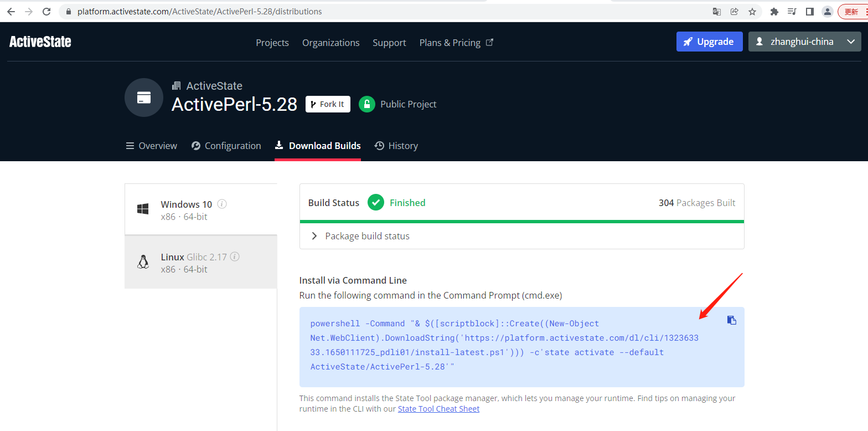Click the info icon beside Glibc 2.17
Image resolution: width=868 pixels, height=431 pixels.
235,256
